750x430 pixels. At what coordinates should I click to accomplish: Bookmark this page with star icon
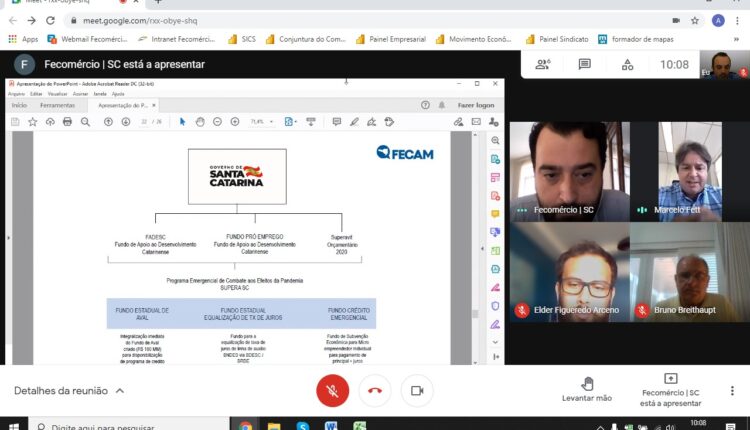tap(695, 21)
